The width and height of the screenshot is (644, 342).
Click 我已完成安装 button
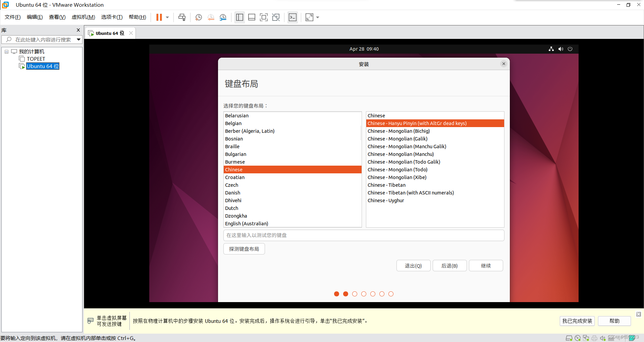coord(577,321)
